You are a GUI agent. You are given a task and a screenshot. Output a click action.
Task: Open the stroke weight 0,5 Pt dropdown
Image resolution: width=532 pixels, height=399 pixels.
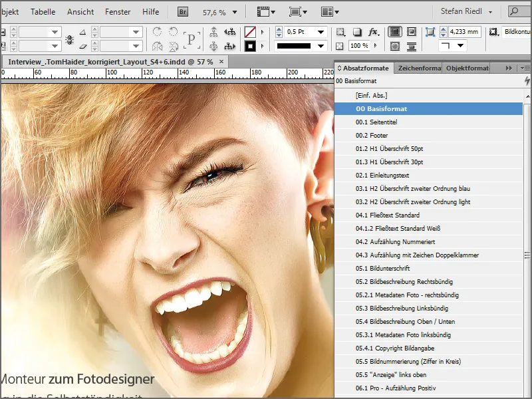point(321,32)
